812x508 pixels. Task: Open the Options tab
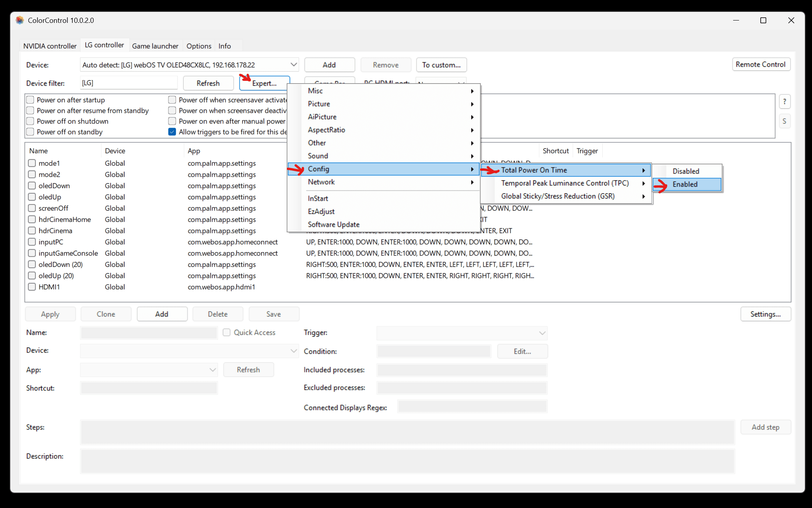tap(199, 46)
